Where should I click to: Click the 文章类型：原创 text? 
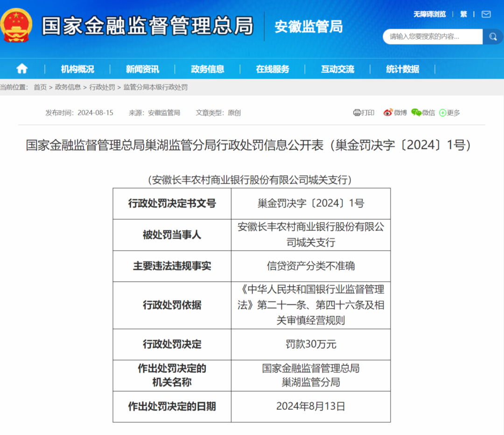(x=218, y=113)
